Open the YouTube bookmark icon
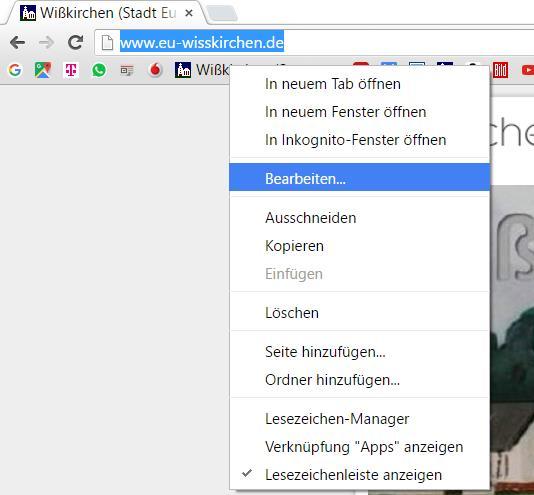 pyautogui.click(x=528, y=70)
